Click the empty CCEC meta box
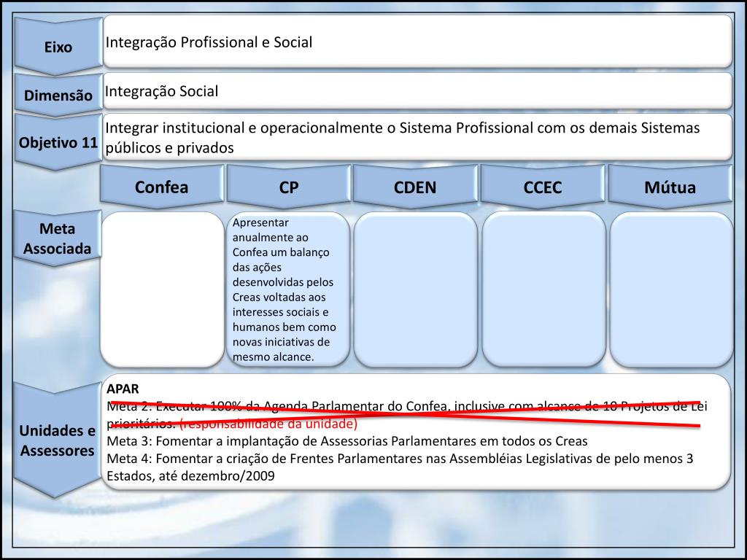The width and height of the screenshot is (747, 560). point(543,289)
